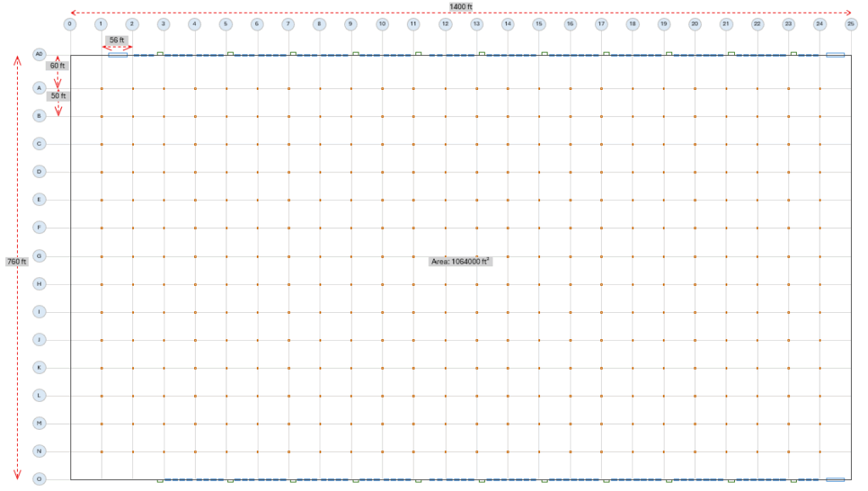The height and width of the screenshot is (491, 868).
Task: Click column grid bubble 0
Action: (x=70, y=25)
